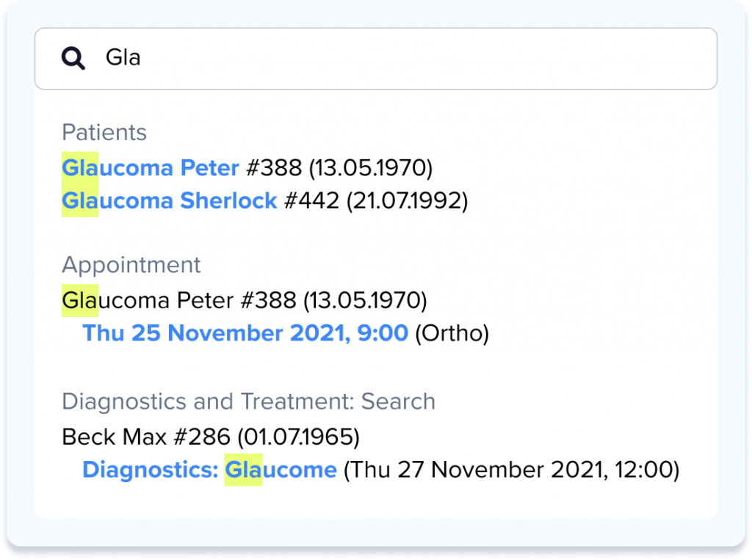Open patient Glaucoma Peter from Patients list
The height and width of the screenshot is (560, 752).
point(151,168)
